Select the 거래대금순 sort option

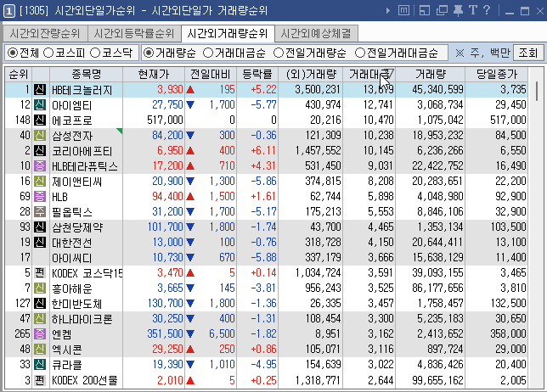tap(208, 53)
